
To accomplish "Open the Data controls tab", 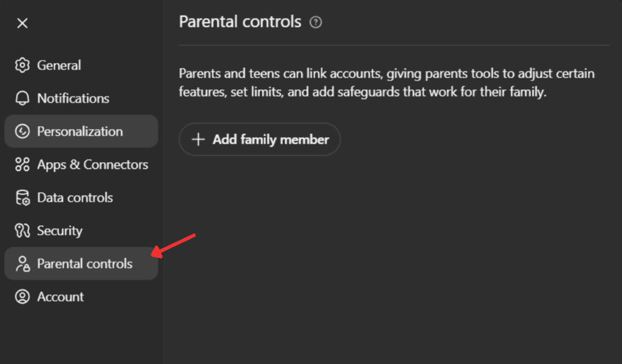I will tap(75, 198).
